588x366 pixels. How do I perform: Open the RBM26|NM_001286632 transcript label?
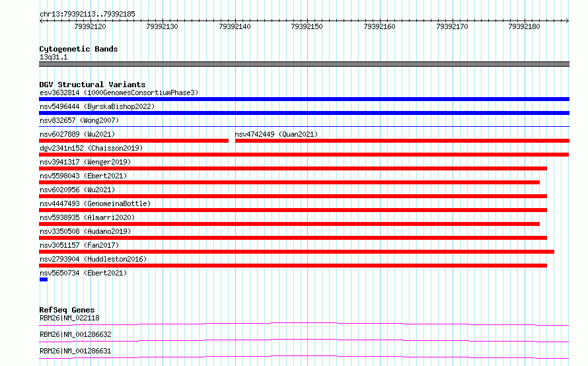(75, 334)
